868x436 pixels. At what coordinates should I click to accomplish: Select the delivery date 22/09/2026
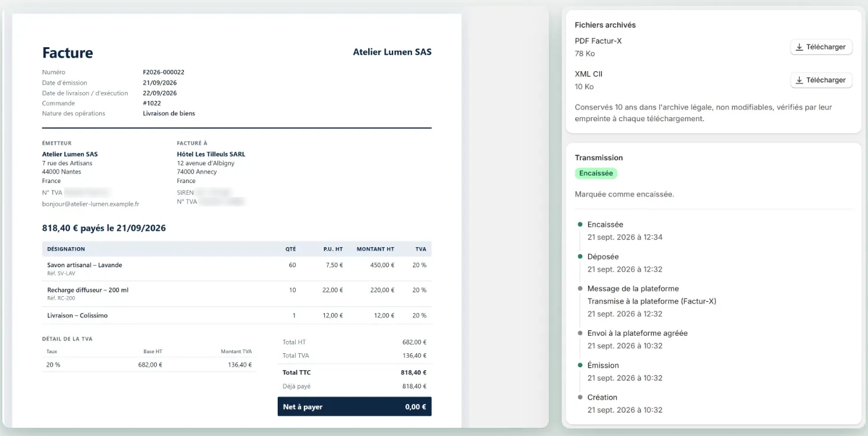pyautogui.click(x=160, y=93)
